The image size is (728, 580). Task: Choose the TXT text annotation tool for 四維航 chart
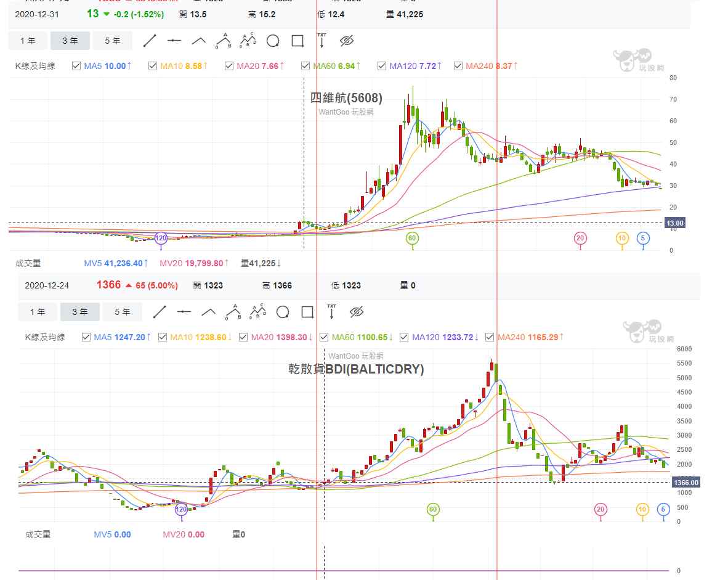pyautogui.click(x=322, y=41)
